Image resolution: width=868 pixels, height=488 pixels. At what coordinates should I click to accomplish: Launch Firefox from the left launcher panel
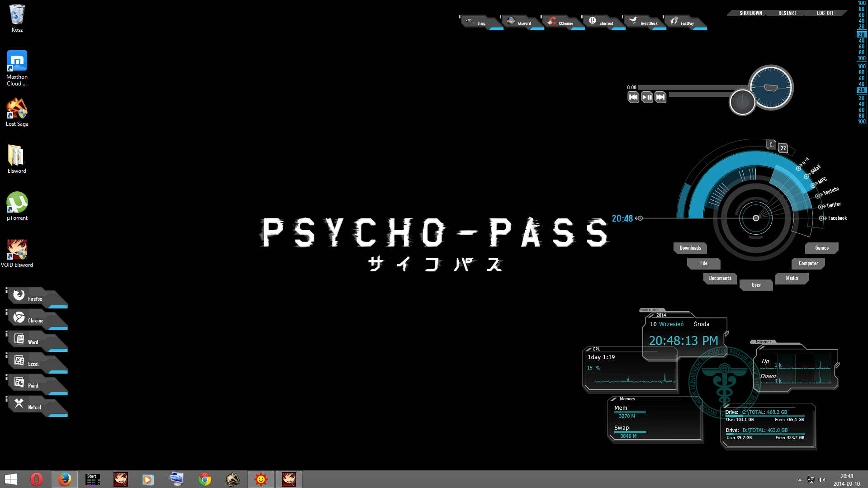click(x=37, y=298)
